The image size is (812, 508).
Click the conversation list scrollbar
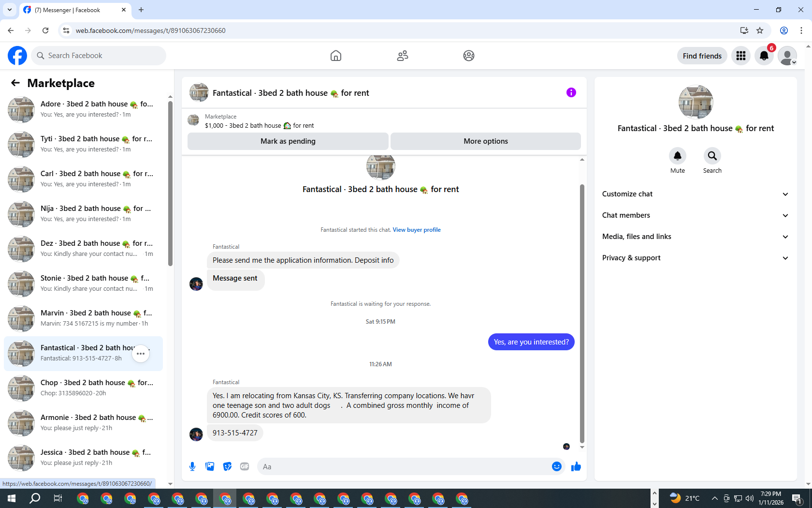170,184
